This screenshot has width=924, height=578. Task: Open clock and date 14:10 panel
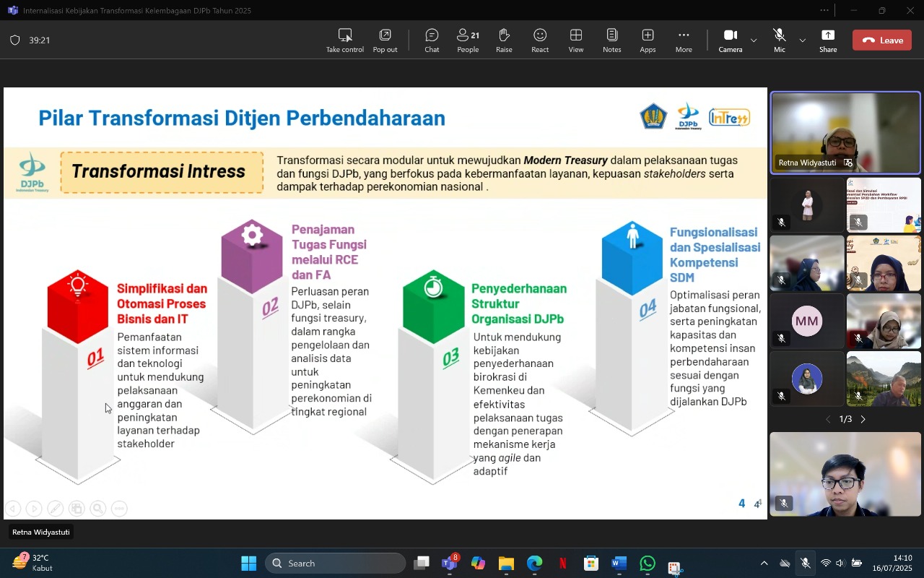point(893,563)
